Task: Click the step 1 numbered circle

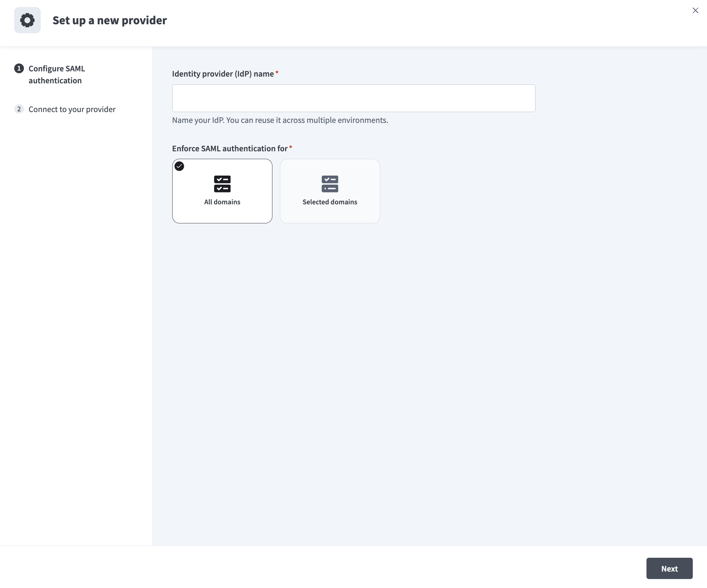Action: click(x=19, y=68)
